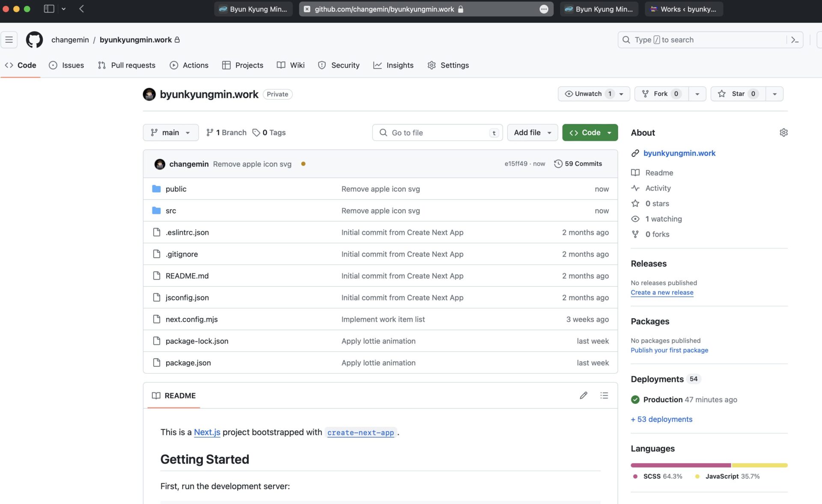Expand the green Code dropdown
Screen dimensions: 822x504
click(590, 133)
